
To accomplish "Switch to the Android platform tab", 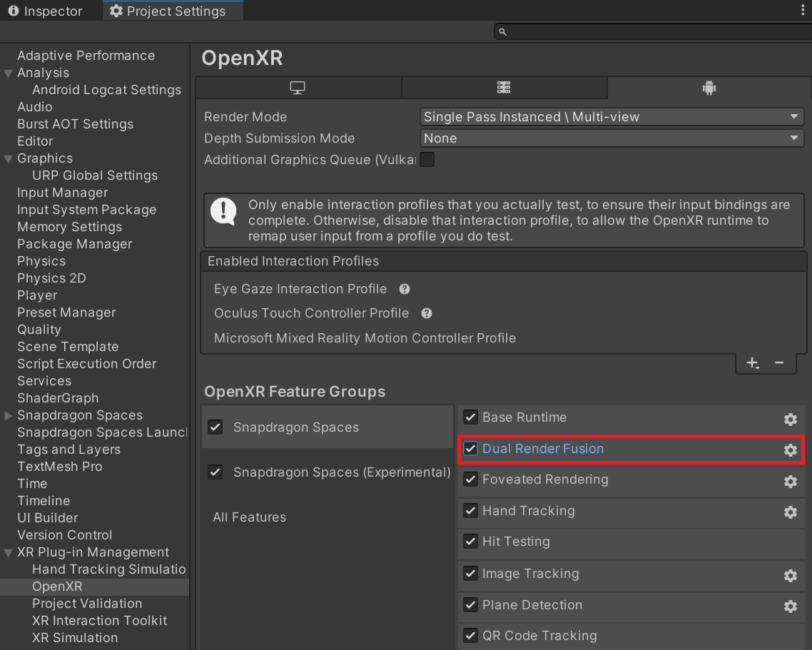I will (x=709, y=88).
